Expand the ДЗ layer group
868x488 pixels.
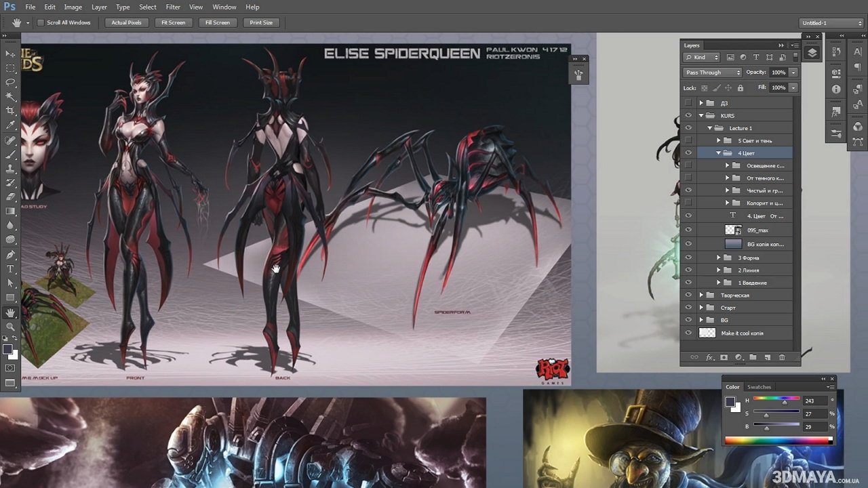pyautogui.click(x=701, y=103)
